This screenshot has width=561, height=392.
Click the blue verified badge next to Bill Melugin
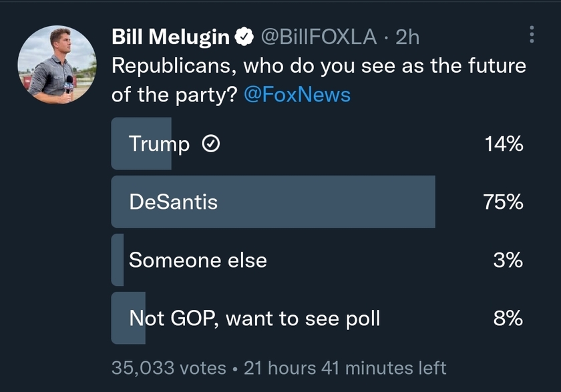(244, 37)
